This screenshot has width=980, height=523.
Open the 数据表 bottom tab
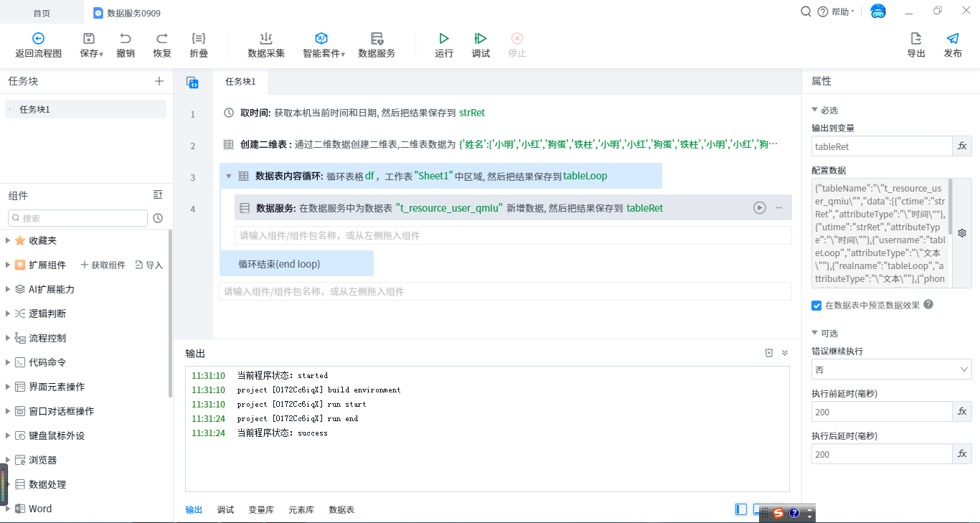tap(341, 509)
